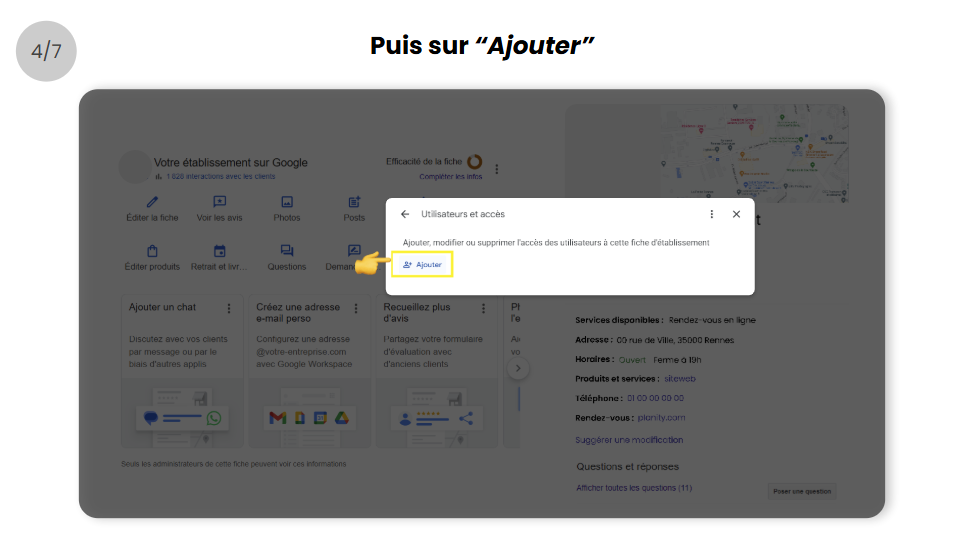Click the Questions chat icon

tap(287, 251)
